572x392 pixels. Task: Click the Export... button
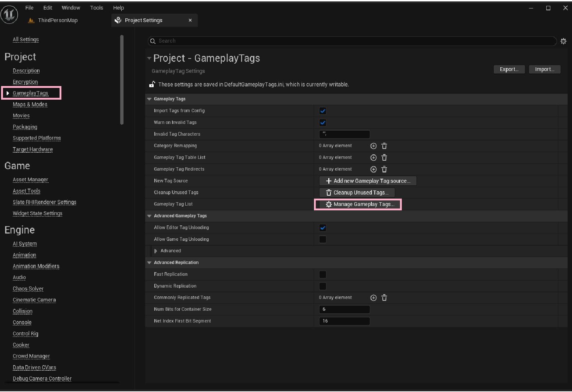509,69
